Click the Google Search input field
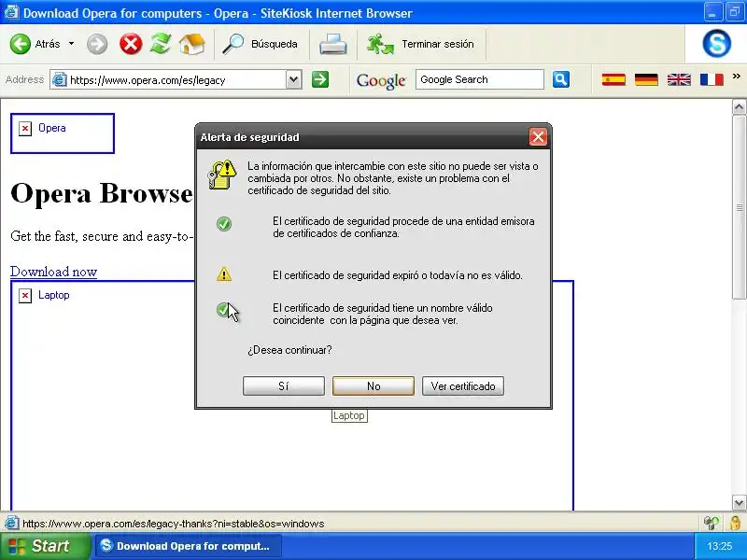Image resolution: width=747 pixels, height=560 pixels. (479, 79)
